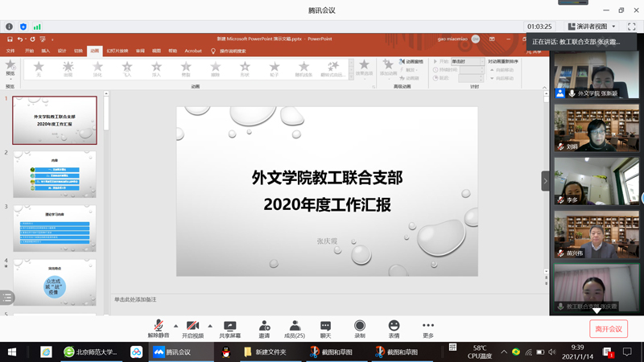
Task: Click the Windows Start button
Action: click(12, 352)
